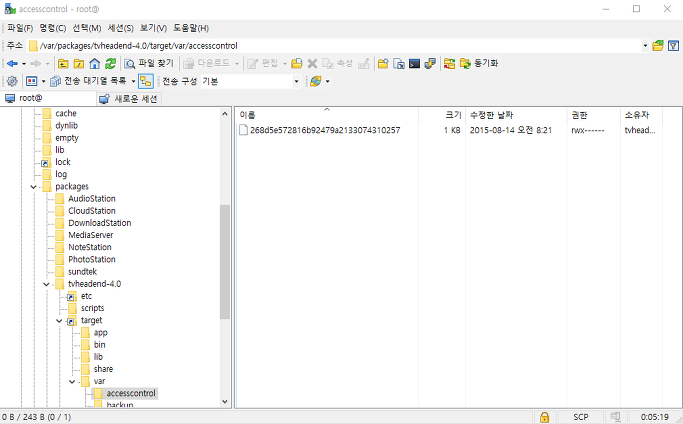Open the view style icon
This screenshot has height=424, width=683.
(32, 81)
